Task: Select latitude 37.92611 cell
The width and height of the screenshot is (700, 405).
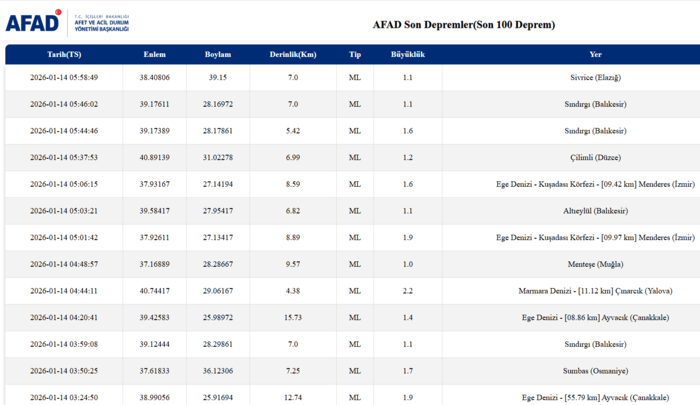Action: point(154,238)
